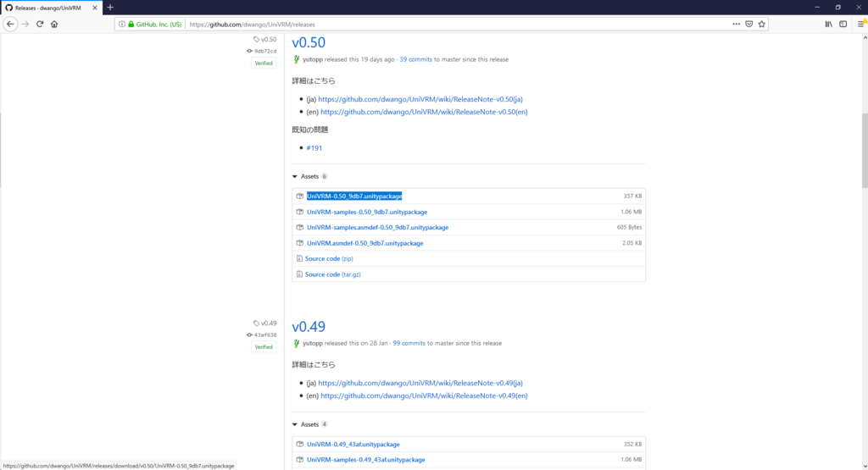Download UniVRM-samples-0.49_43af.unitypackage

pyautogui.click(x=366, y=460)
